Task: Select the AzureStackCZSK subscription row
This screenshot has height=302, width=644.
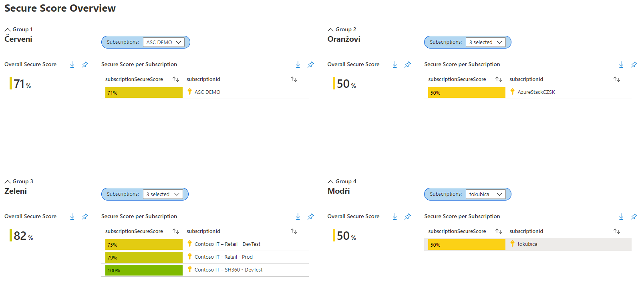Action: [536, 92]
